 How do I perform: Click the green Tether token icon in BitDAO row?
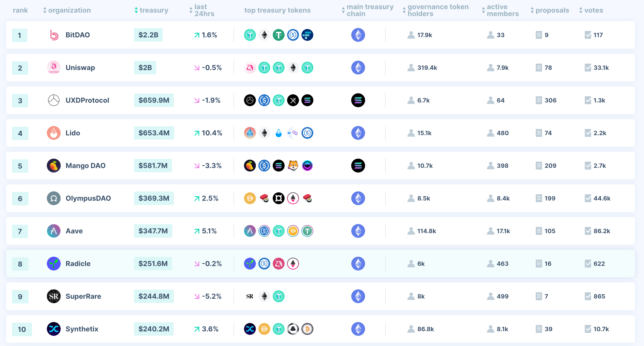tap(278, 35)
